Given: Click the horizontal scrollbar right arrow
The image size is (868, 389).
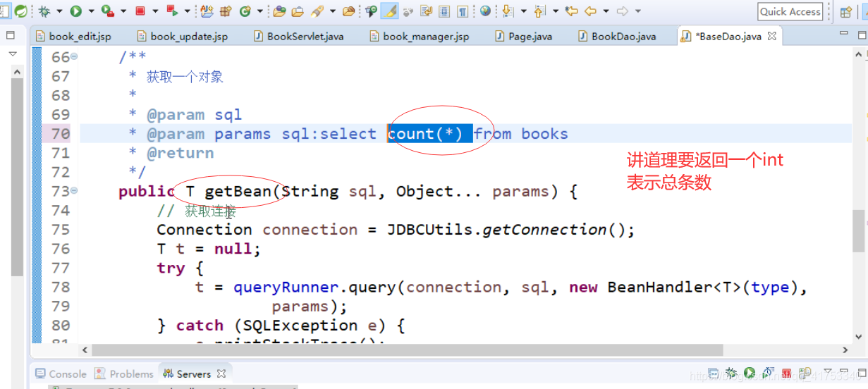Looking at the screenshot, I should pyautogui.click(x=845, y=350).
